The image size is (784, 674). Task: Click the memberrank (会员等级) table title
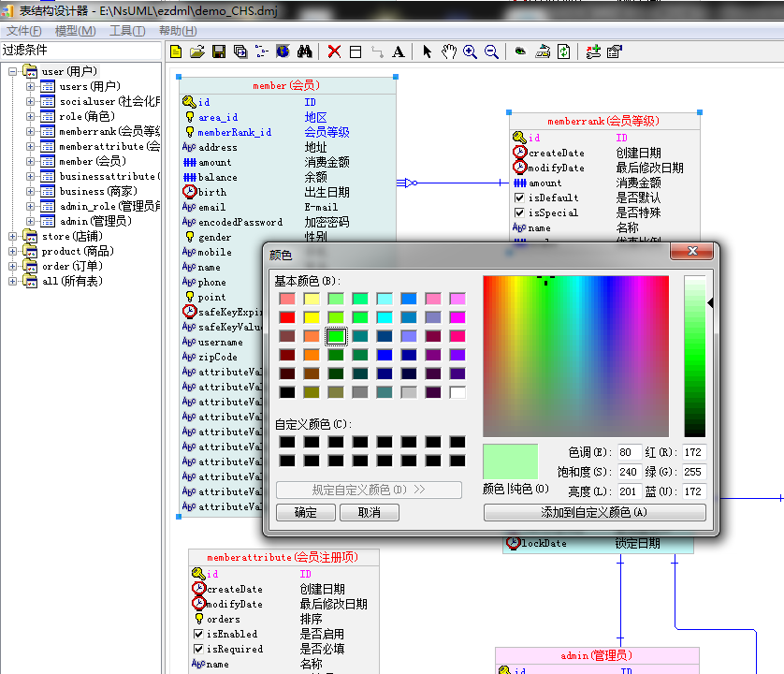point(603,121)
